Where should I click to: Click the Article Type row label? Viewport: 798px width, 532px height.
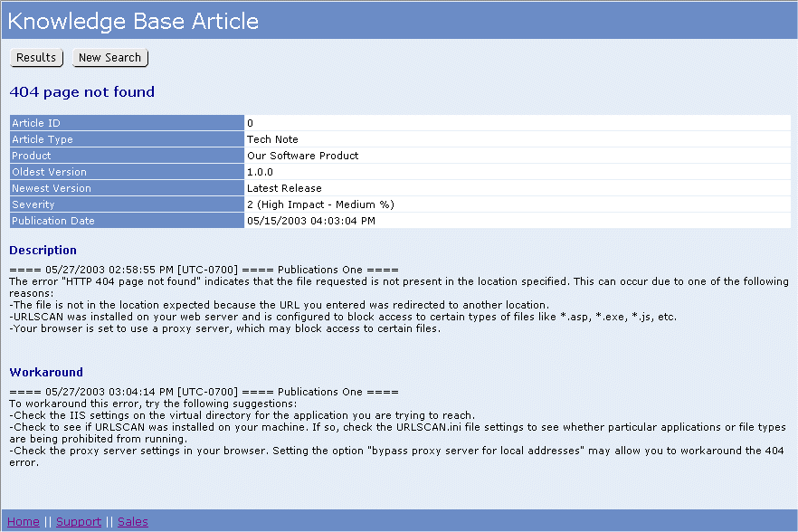[x=43, y=139]
